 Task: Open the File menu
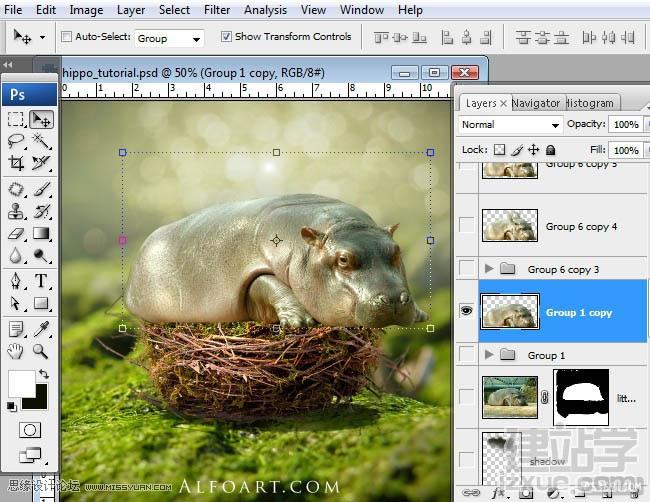click(x=13, y=10)
